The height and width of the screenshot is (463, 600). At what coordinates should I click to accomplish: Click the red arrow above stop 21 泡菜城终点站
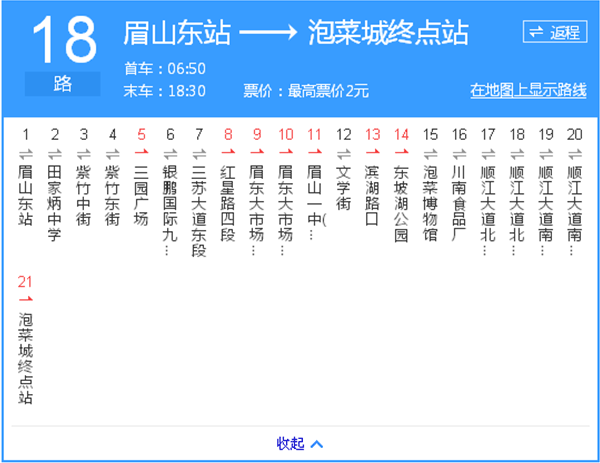[x=26, y=299]
